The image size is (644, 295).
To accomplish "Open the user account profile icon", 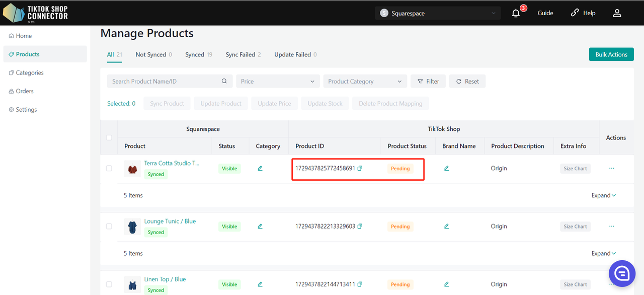I will click(x=617, y=14).
